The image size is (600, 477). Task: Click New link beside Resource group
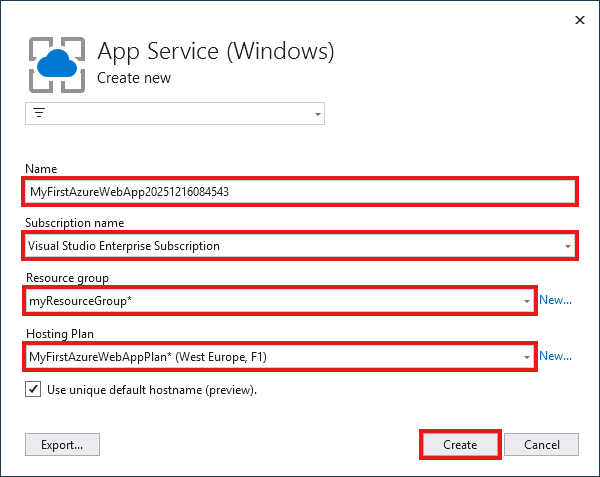click(x=555, y=300)
